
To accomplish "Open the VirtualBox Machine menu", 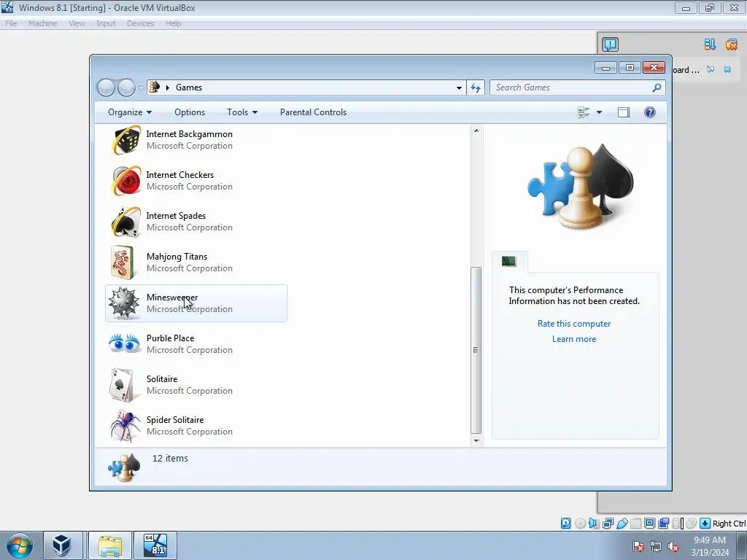I will pos(43,23).
